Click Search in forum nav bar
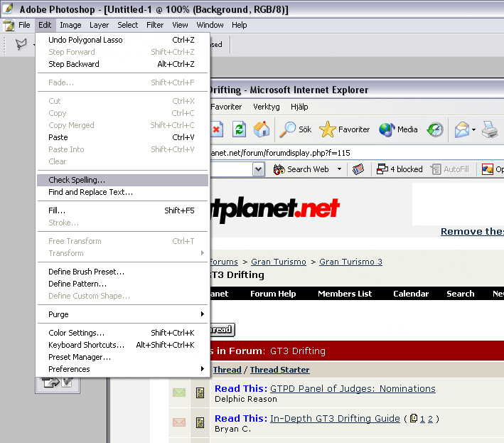This screenshot has height=443, width=504. pos(461,294)
